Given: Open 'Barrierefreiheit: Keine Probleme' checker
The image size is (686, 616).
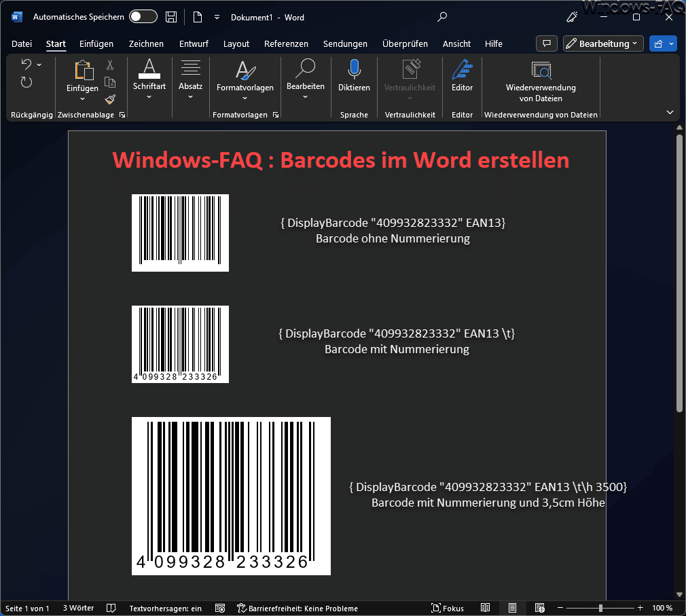Looking at the screenshot, I should [297, 609].
